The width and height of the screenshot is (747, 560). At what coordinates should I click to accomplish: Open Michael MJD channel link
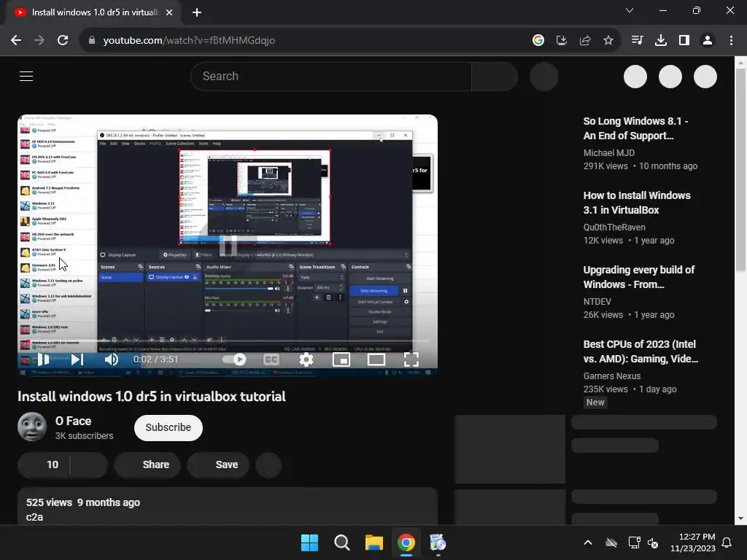click(609, 153)
